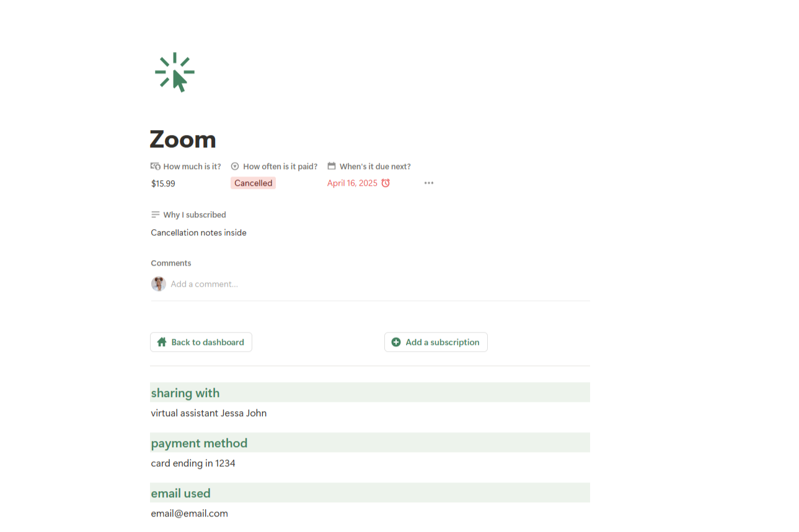Click the calendar icon beside When's it due next
799x532 pixels.
332,166
